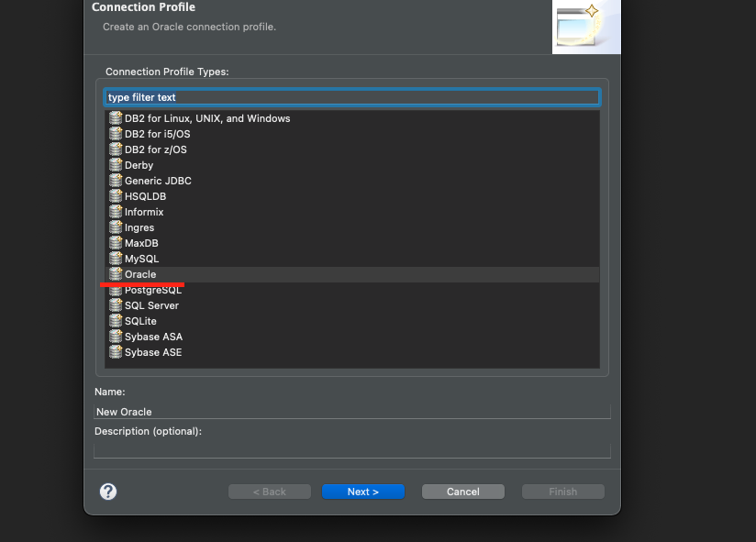Select SQLite in the list
This screenshot has height=542, width=756.
coord(140,321)
